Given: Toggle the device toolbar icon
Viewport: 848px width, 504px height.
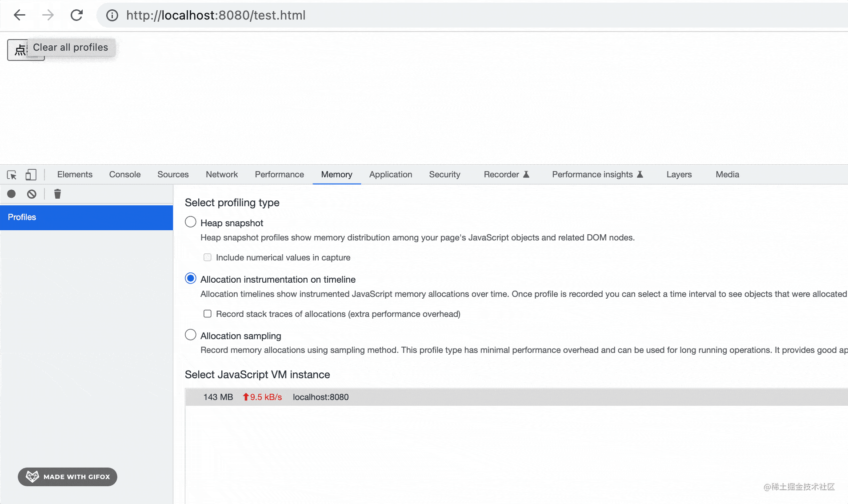Looking at the screenshot, I should click(x=31, y=175).
